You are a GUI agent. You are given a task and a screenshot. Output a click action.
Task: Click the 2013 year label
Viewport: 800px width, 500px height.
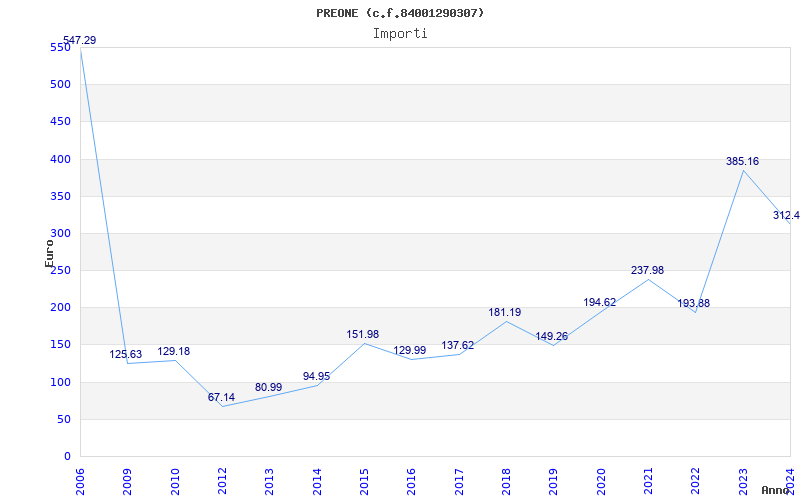tap(269, 482)
